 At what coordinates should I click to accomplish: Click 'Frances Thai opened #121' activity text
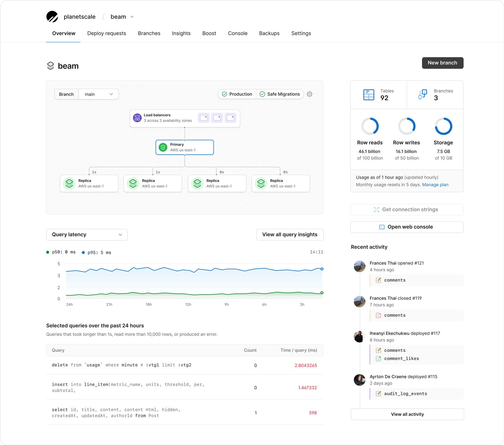396,263
